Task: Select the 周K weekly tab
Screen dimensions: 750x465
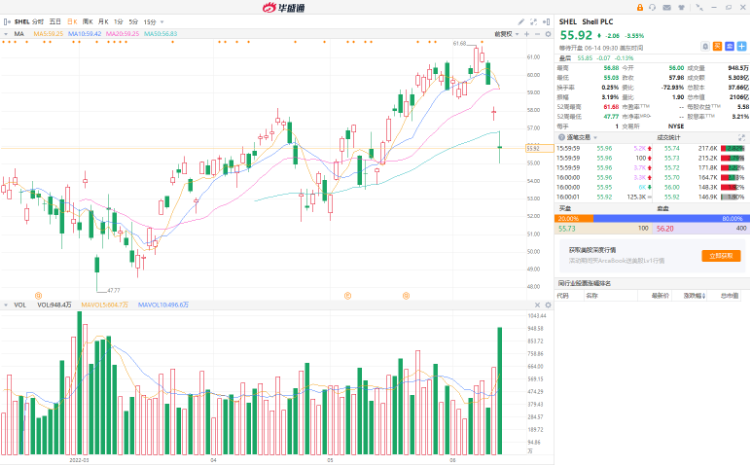Action: pyautogui.click(x=88, y=22)
